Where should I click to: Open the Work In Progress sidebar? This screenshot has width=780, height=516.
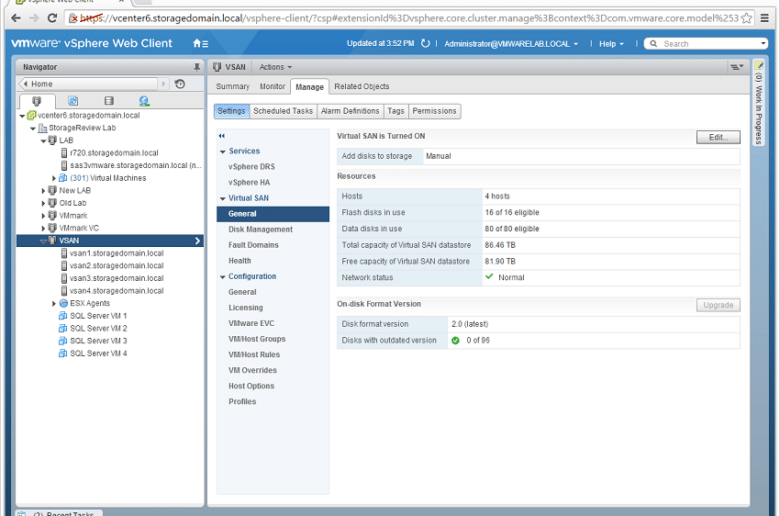point(758,103)
